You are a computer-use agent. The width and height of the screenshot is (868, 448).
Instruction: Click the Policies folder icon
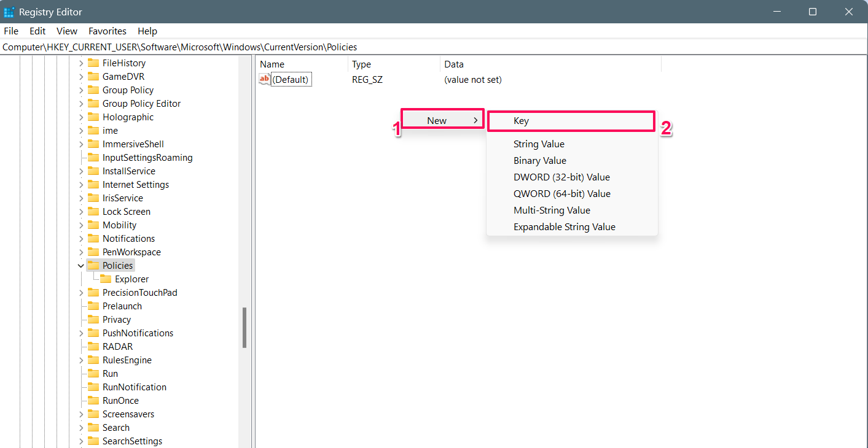click(x=93, y=265)
